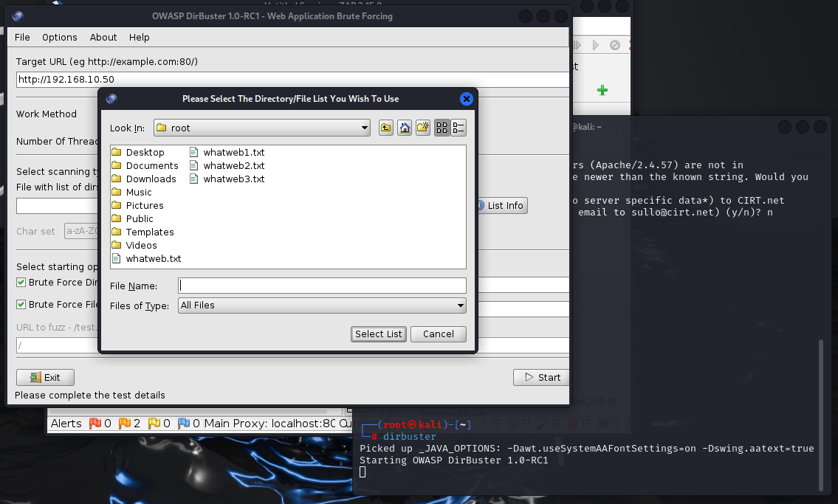This screenshot has height=504, width=838.
Task: Click the green plus icon in ZAP window
Action: click(602, 90)
